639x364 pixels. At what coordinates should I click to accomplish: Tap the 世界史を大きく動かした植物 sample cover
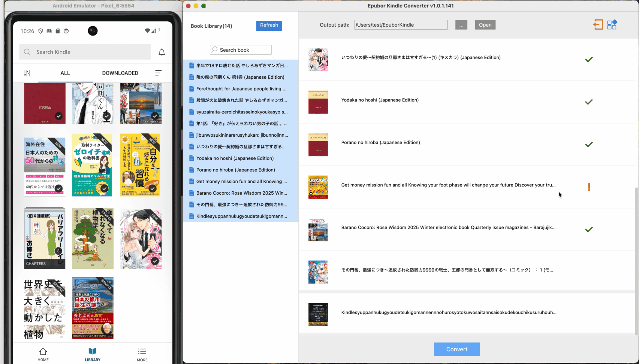pyautogui.click(x=45, y=309)
